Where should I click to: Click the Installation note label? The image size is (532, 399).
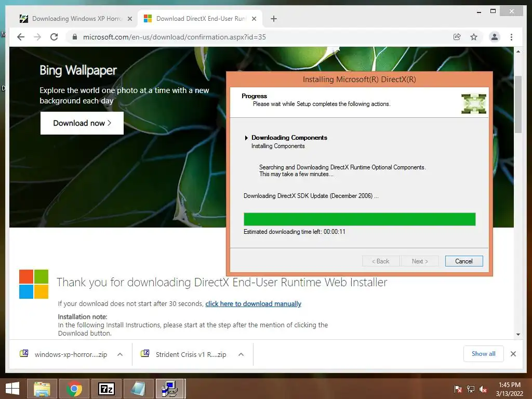coord(83,316)
